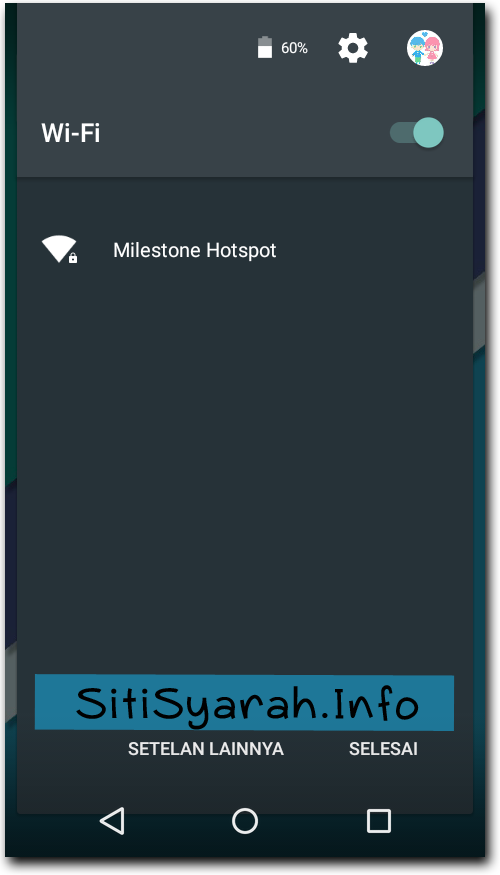
Task: Open SETELAN LAINNYA for more settings
Action: [206, 749]
